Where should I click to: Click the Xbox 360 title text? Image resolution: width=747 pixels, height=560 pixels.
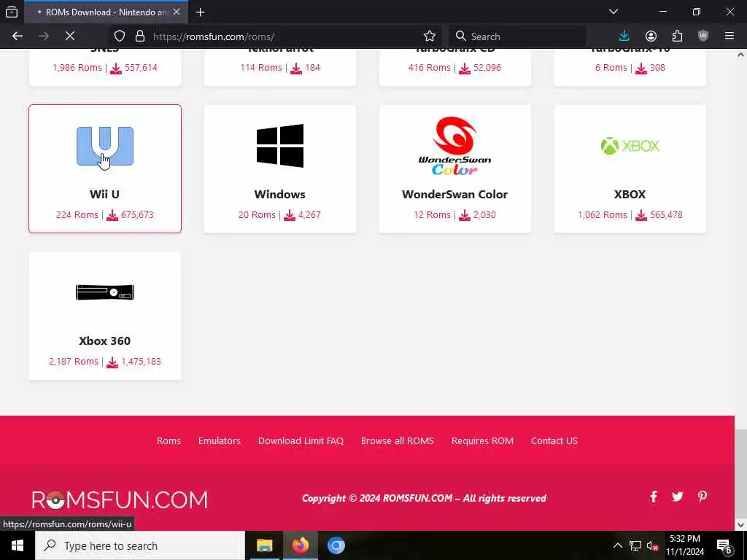point(105,341)
